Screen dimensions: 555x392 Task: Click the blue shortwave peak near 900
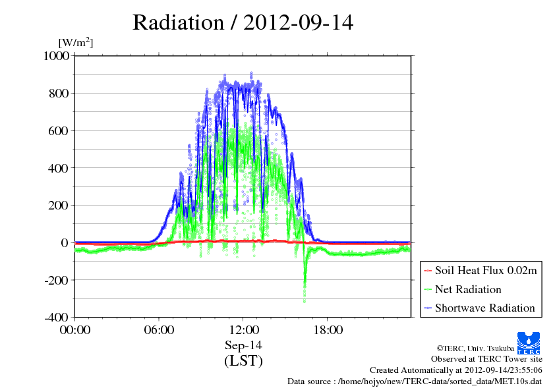point(251,75)
